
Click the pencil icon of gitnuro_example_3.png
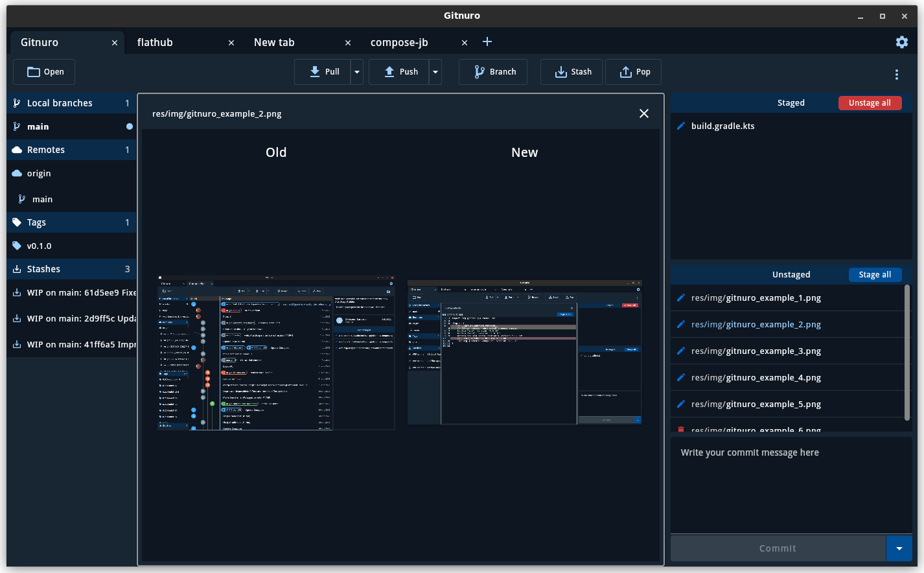coord(681,351)
